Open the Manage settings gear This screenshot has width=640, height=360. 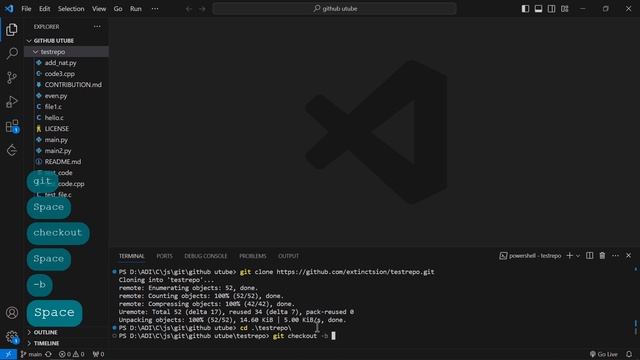(12, 337)
